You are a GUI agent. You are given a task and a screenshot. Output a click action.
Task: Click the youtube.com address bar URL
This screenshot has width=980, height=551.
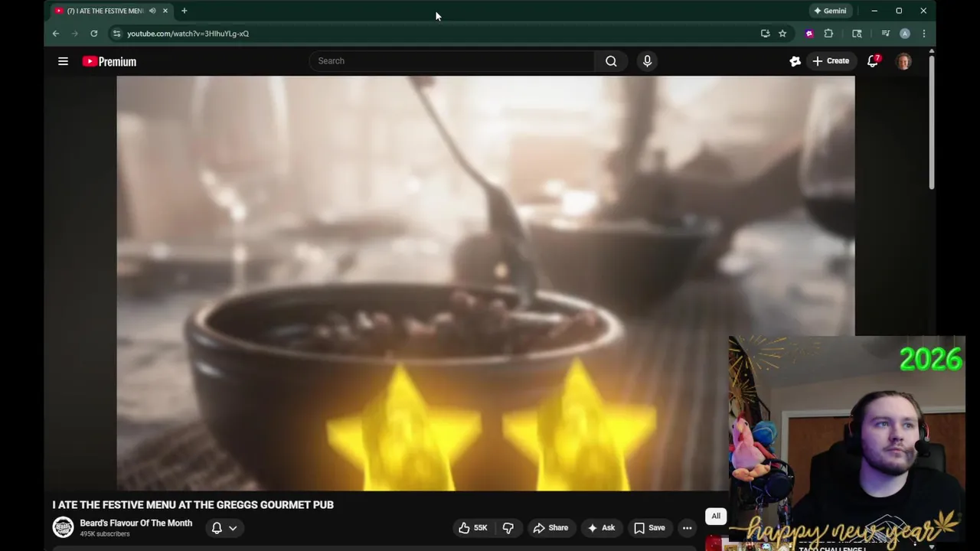tap(188, 34)
